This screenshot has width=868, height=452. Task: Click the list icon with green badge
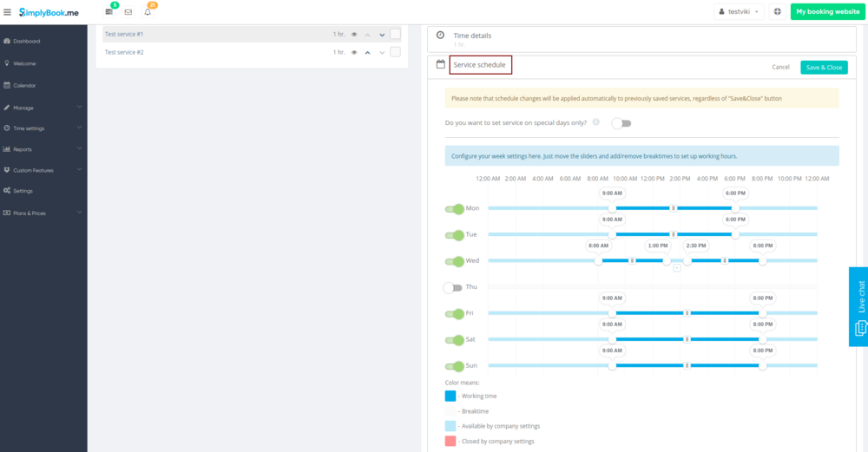pyautogui.click(x=109, y=12)
